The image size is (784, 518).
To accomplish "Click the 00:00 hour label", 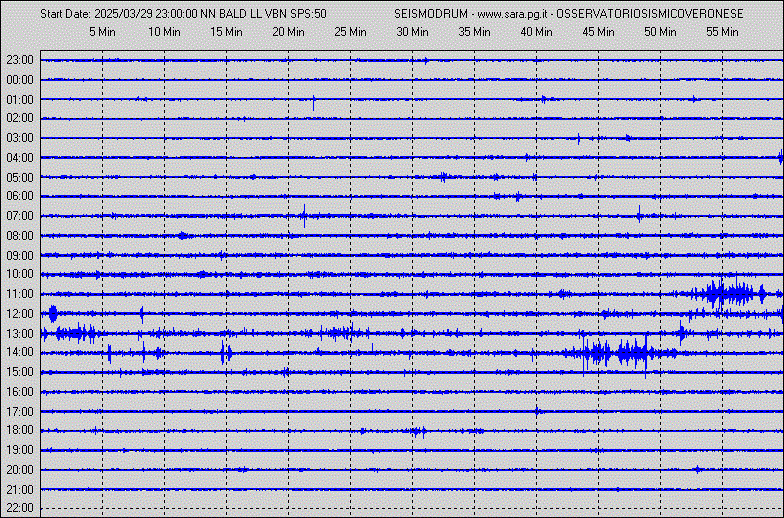I will [20, 80].
